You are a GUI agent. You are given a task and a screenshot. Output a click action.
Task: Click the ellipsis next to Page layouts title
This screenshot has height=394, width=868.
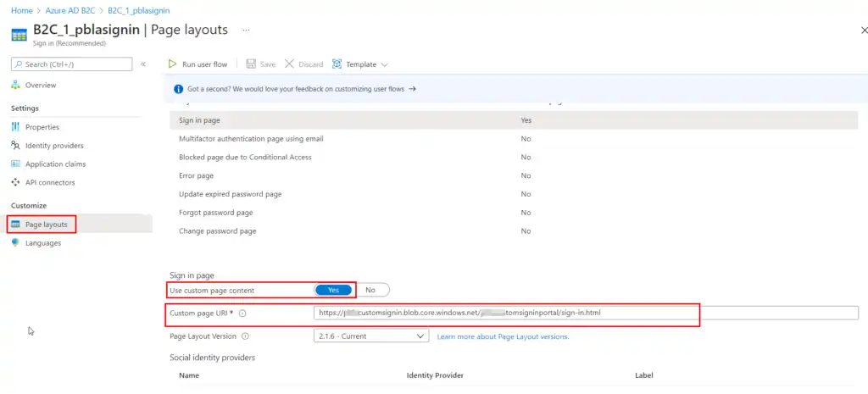(246, 30)
